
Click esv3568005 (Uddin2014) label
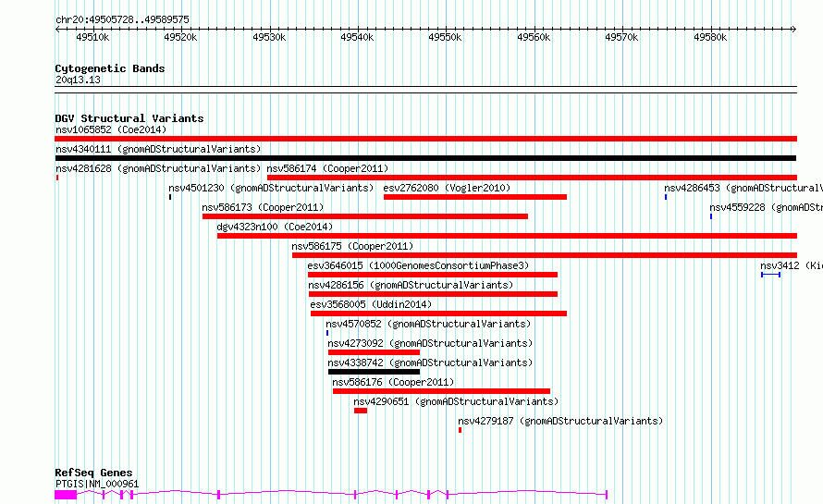click(x=371, y=304)
